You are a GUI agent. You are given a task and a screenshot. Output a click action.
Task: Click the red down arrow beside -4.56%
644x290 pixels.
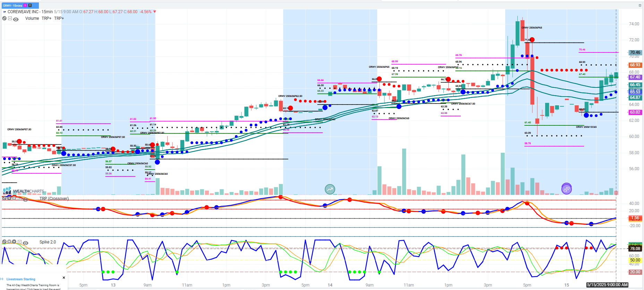pyautogui.click(x=155, y=12)
